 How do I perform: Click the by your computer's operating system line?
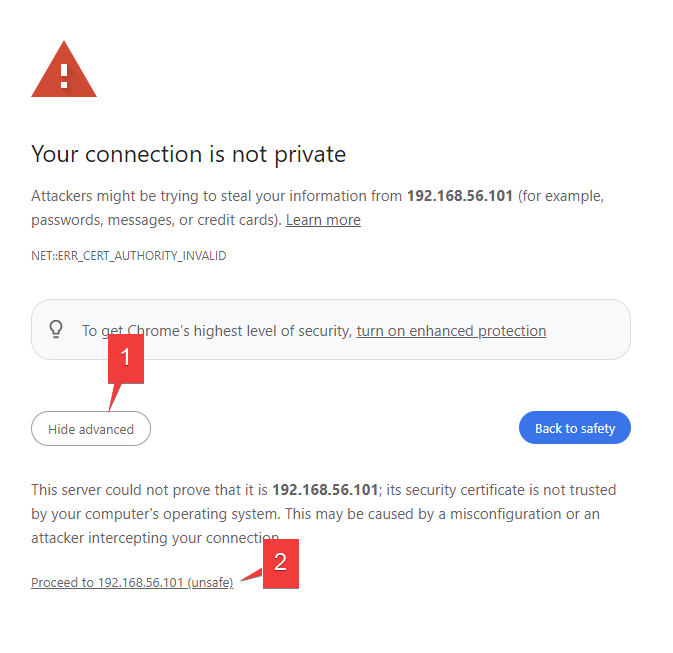click(315, 514)
